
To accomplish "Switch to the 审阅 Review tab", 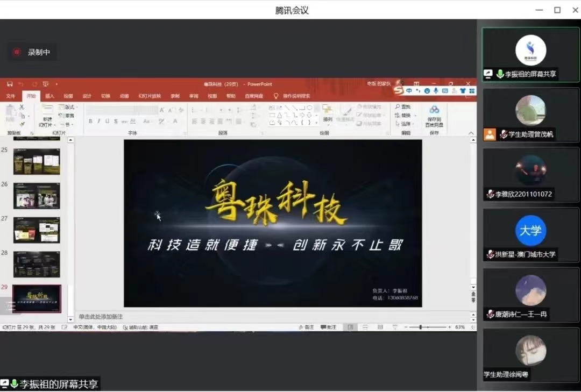I will (x=194, y=96).
